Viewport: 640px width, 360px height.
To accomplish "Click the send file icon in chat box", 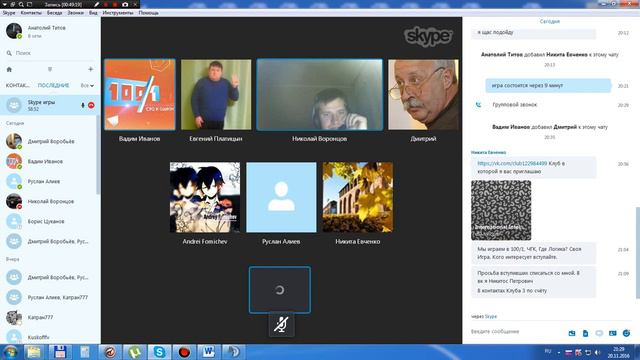I will [x=585, y=333].
